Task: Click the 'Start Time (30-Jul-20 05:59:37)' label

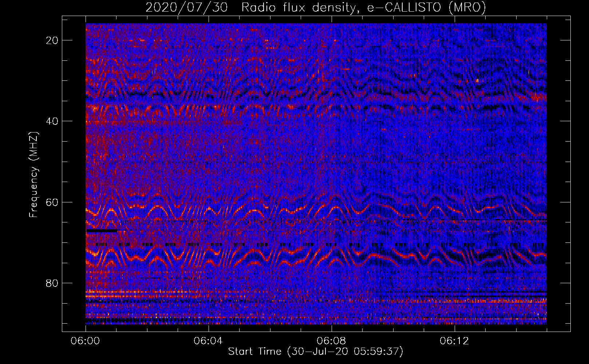Action: 316,352
